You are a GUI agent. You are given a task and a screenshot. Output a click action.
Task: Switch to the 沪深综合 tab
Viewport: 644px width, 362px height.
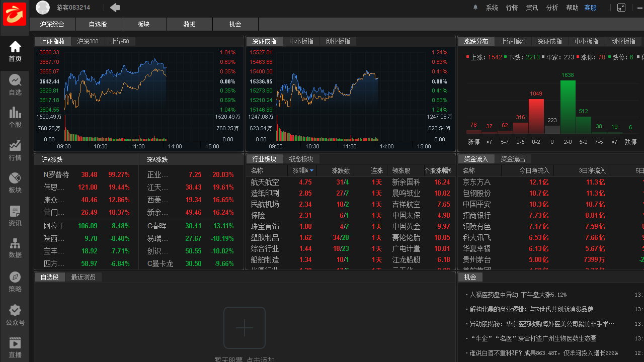(52, 24)
